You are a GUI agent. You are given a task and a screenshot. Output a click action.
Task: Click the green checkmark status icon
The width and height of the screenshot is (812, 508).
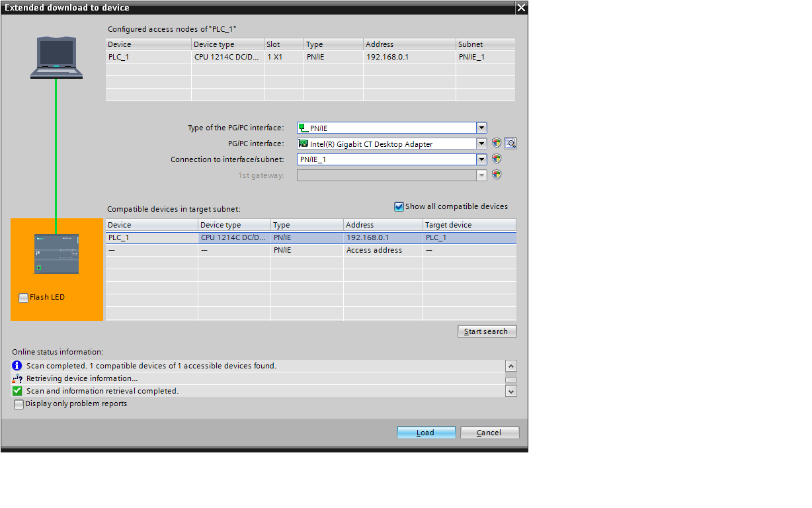(18, 391)
